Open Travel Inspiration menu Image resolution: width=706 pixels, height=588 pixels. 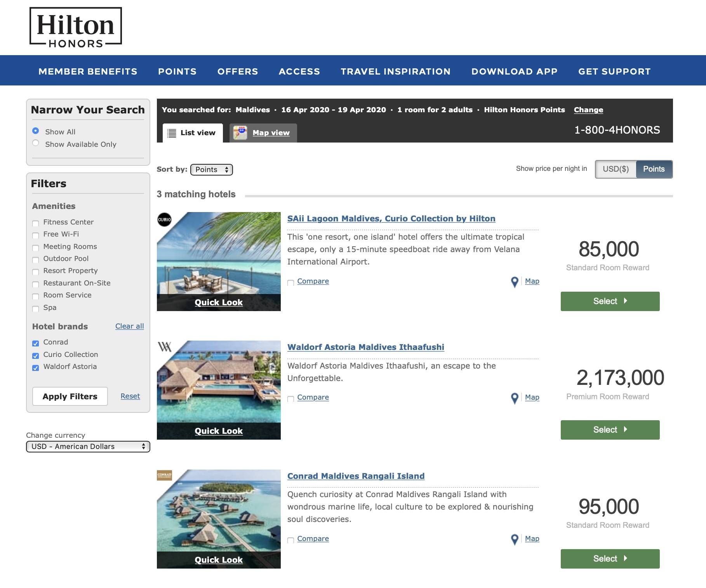pyautogui.click(x=396, y=71)
